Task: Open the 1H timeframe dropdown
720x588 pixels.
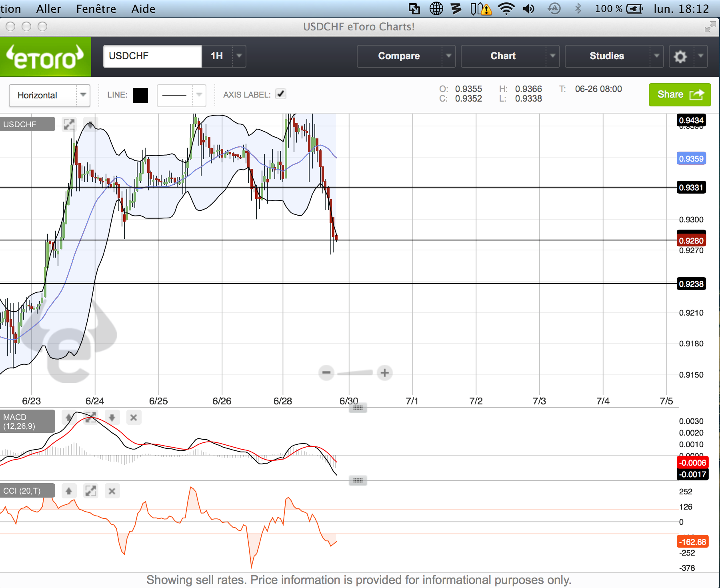Action: point(239,56)
